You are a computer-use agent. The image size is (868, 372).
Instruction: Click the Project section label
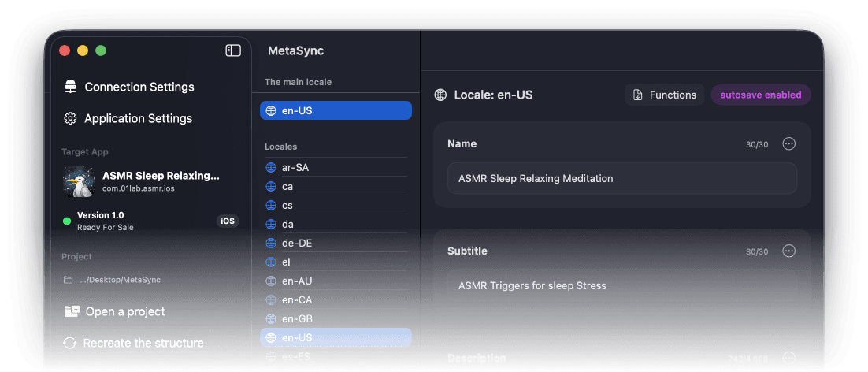click(76, 257)
